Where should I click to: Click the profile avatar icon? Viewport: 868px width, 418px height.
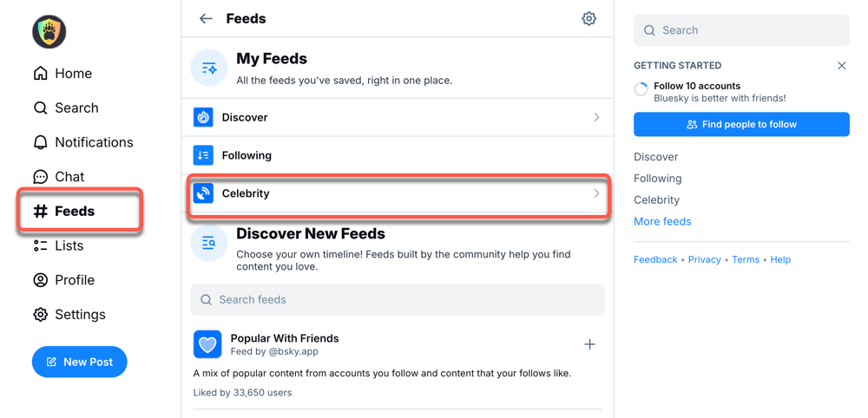pos(49,32)
